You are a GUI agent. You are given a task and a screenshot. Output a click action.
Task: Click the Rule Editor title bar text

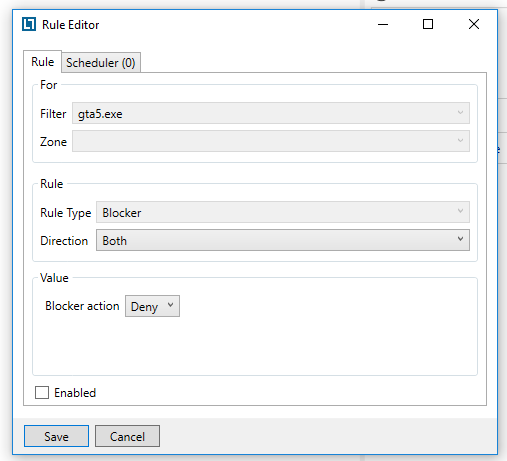click(x=70, y=25)
